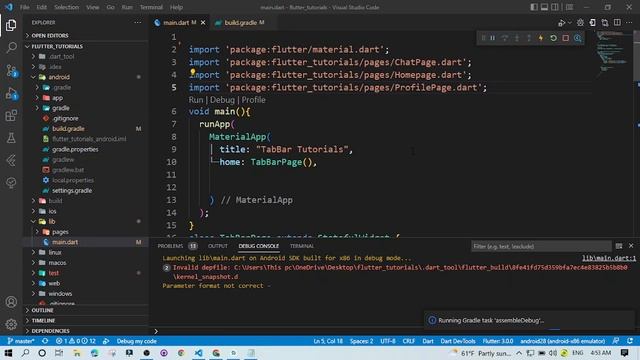Click the Run code lens above main

point(196,100)
